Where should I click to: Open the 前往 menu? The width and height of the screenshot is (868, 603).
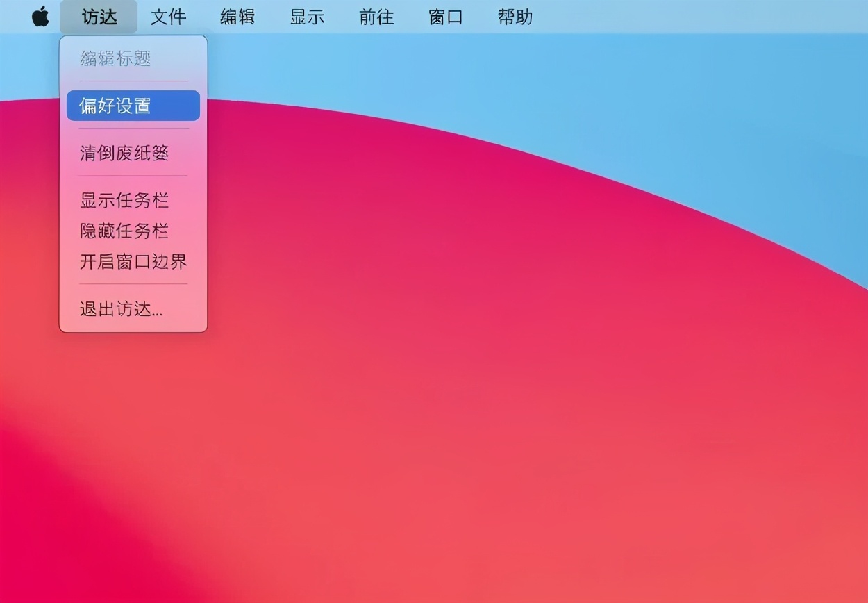pos(376,17)
